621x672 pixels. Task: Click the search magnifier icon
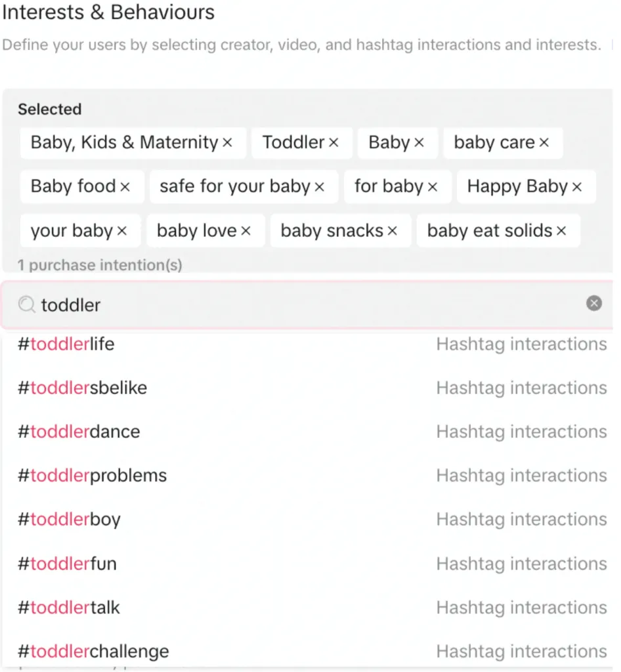coord(26,304)
